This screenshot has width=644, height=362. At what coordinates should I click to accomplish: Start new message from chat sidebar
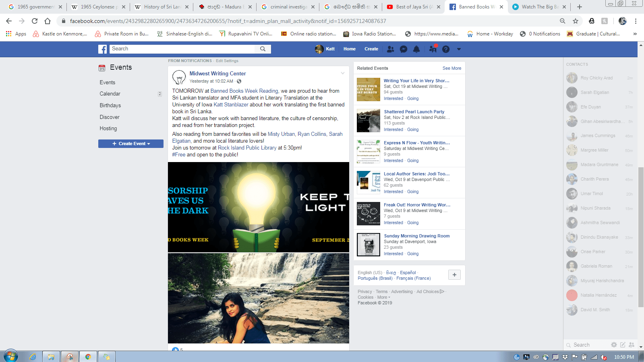(623, 345)
